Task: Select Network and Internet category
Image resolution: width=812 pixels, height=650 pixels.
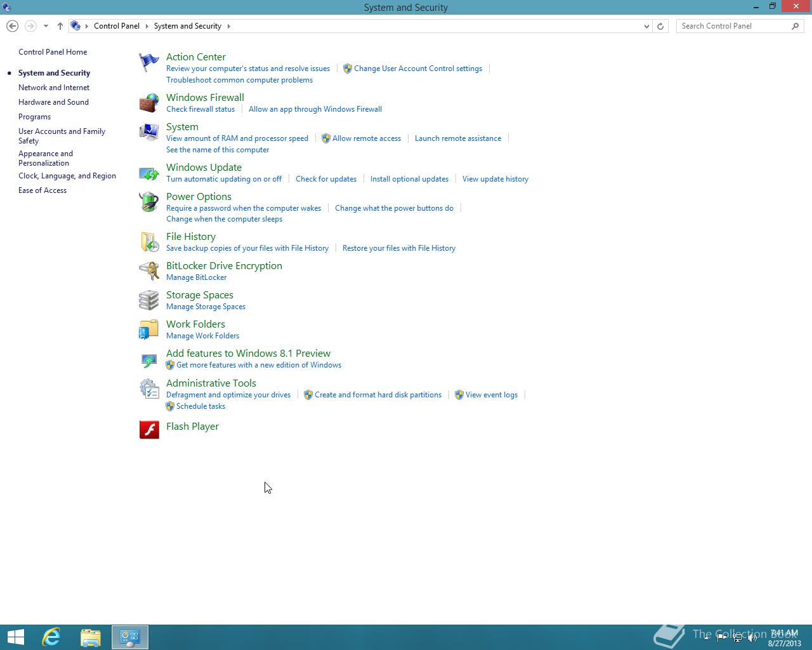Action: point(54,88)
